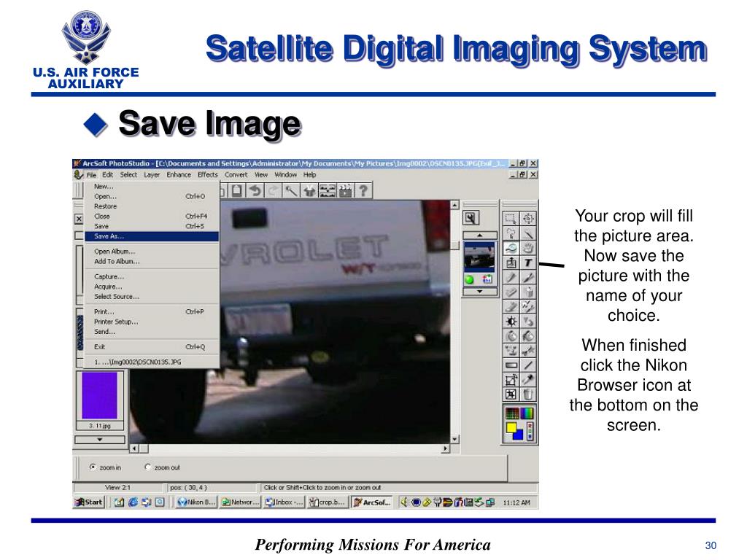The image size is (747, 560).
Task: Click the clapperboard slideshow toolbar icon
Action: (345, 191)
